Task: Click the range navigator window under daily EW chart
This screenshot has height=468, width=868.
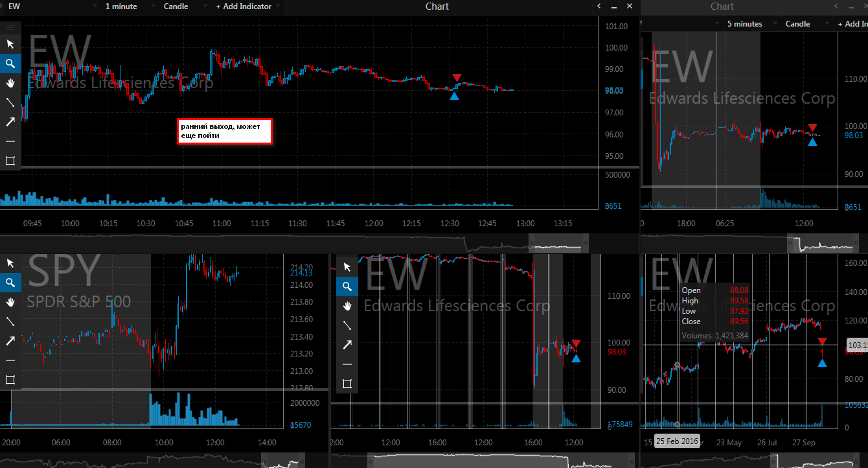Action: [x=814, y=461]
